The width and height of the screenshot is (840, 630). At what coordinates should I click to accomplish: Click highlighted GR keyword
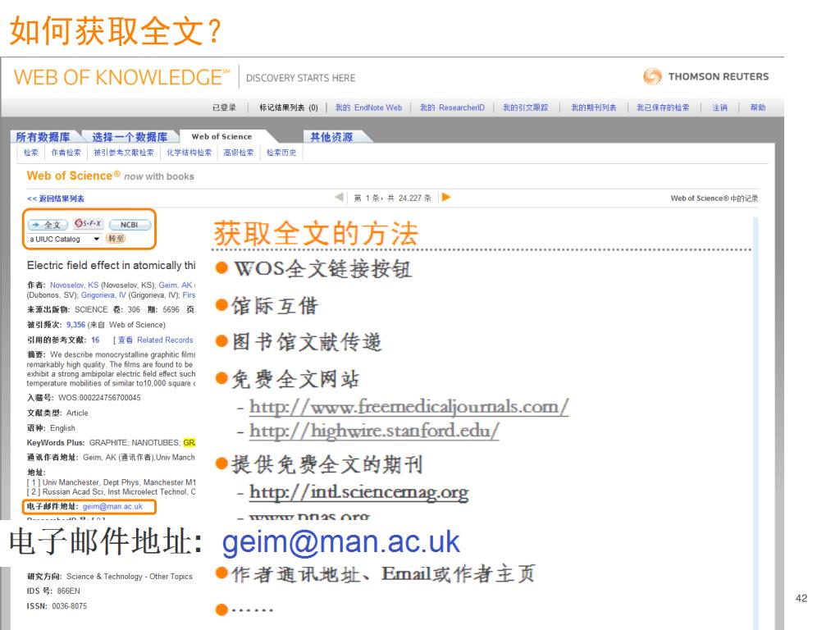click(x=189, y=442)
